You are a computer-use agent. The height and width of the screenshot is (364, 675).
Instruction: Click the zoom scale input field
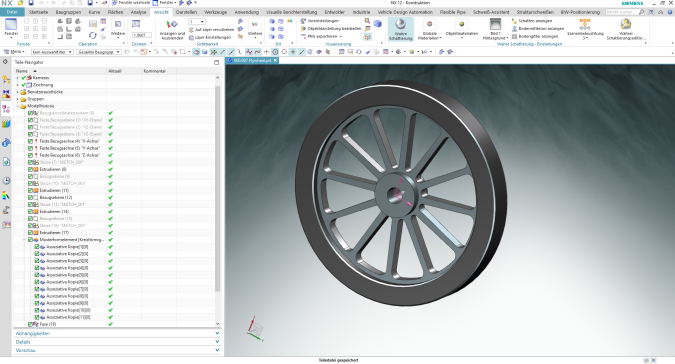point(142,35)
